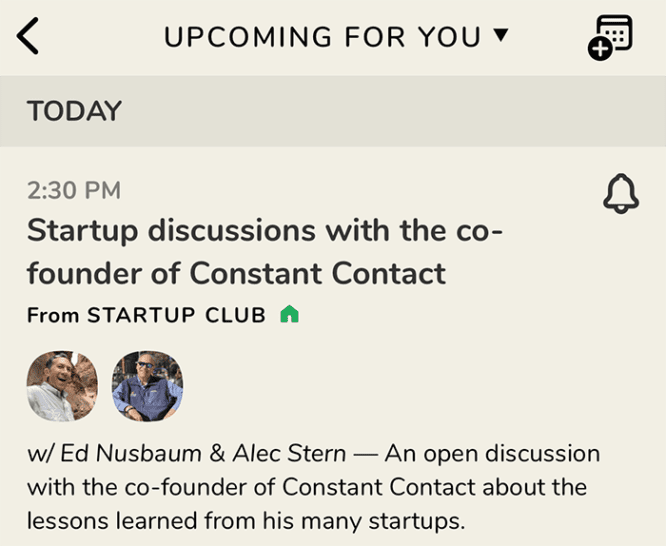The height and width of the screenshot is (546, 666).
Task: Expand the Upcoming For You dropdown arrow
Action: pyautogui.click(x=501, y=36)
